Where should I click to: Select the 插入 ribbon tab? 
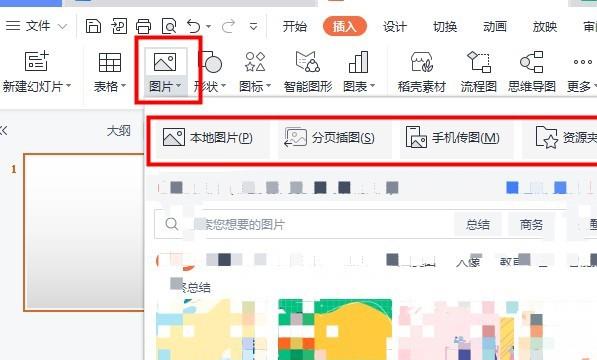pyautogui.click(x=345, y=26)
